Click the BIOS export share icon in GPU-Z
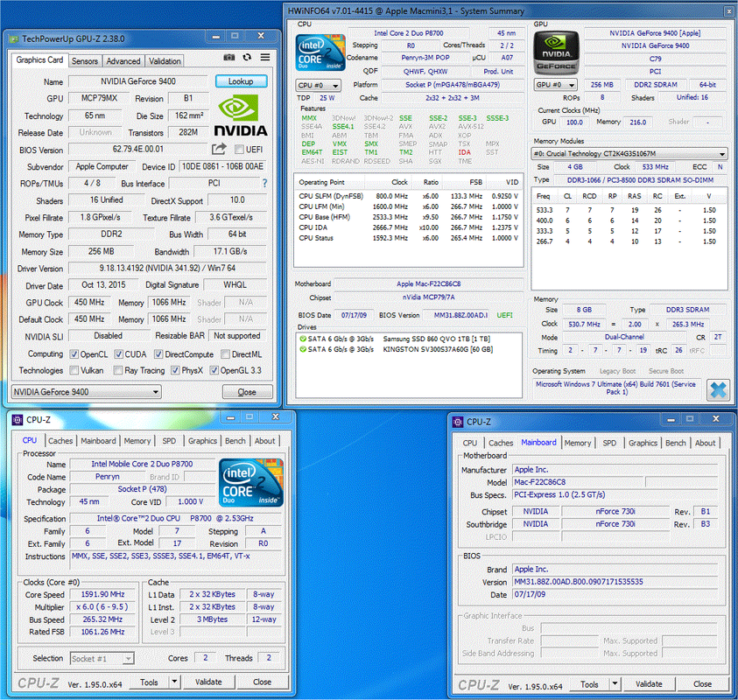 click(219, 149)
